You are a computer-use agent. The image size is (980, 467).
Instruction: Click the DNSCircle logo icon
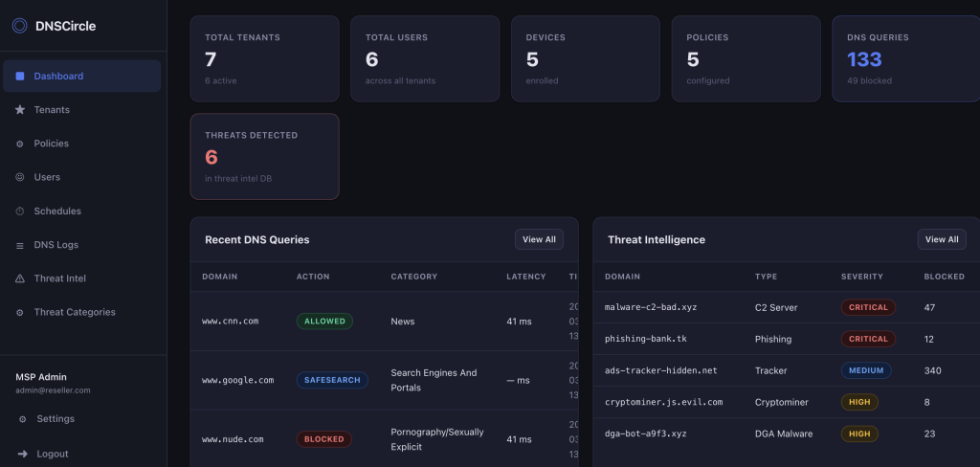pos(19,26)
